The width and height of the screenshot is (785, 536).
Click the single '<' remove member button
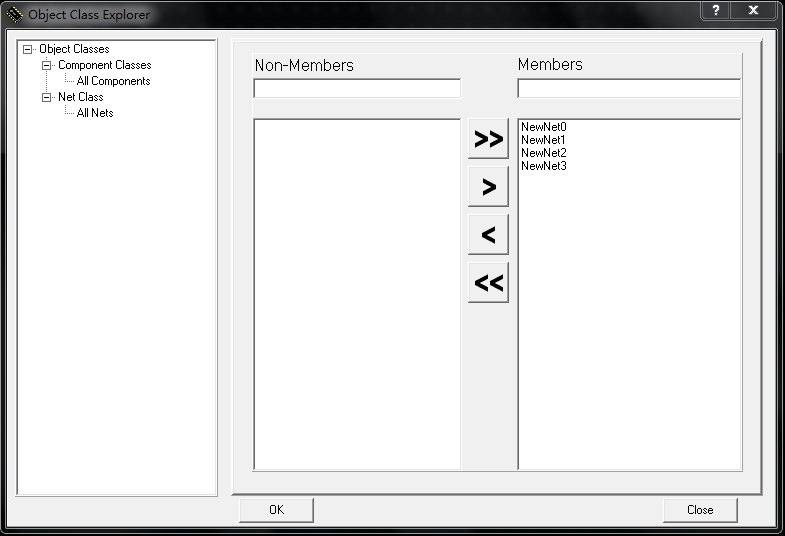click(x=488, y=235)
